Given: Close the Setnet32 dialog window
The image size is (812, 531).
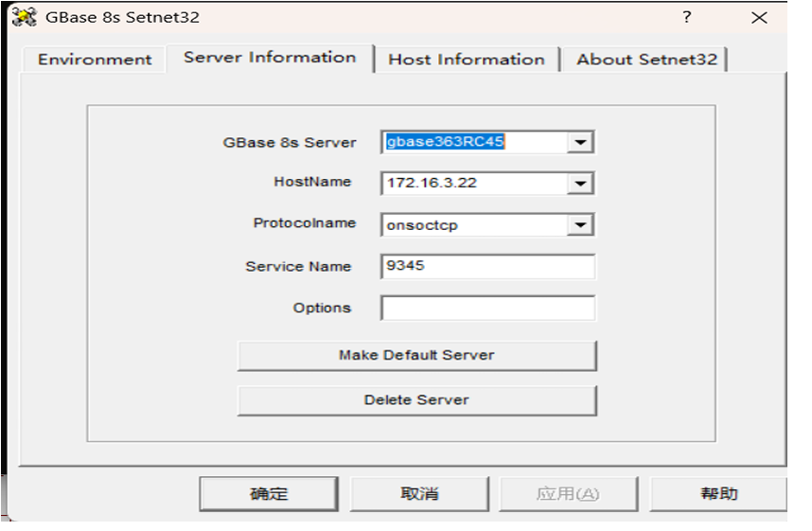Looking at the screenshot, I should click(759, 18).
